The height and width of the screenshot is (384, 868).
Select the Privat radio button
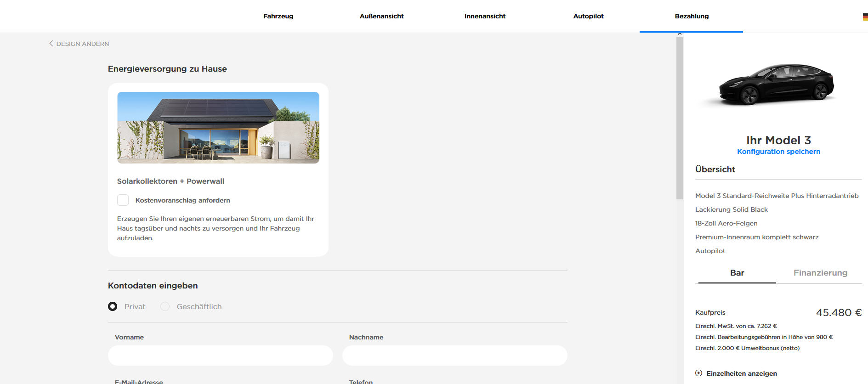(113, 306)
